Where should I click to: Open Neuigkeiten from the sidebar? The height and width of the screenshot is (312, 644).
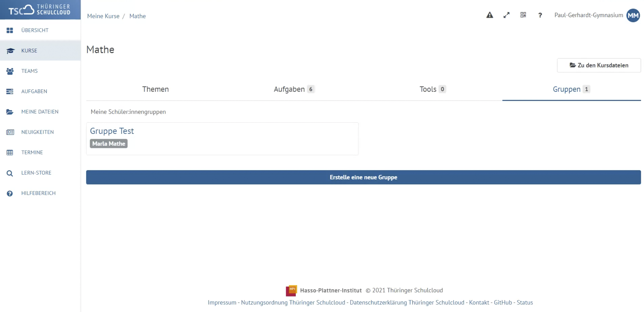[x=37, y=132]
